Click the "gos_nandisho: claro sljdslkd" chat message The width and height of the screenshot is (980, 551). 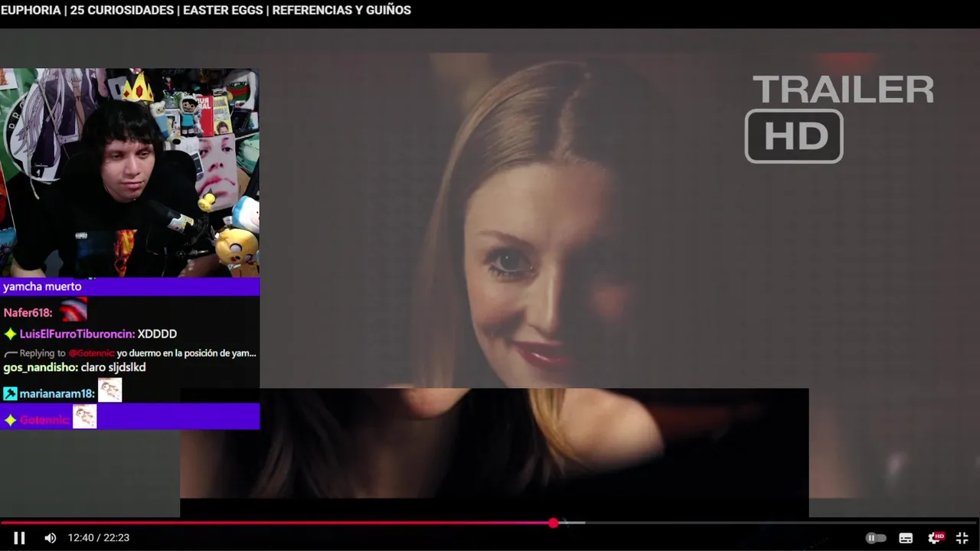click(74, 367)
